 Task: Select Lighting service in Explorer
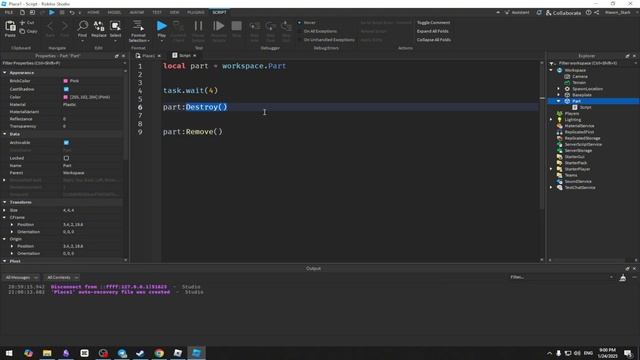pos(573,120)
